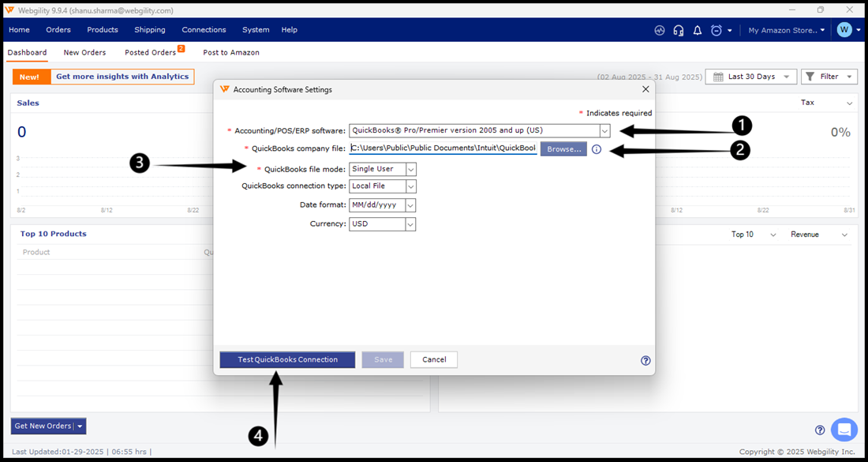Open the Connections menu

pos(204,30)
